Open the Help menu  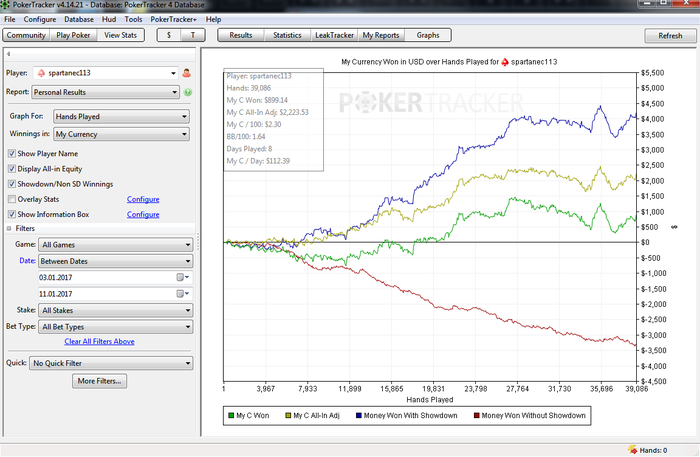pos(213,19)
